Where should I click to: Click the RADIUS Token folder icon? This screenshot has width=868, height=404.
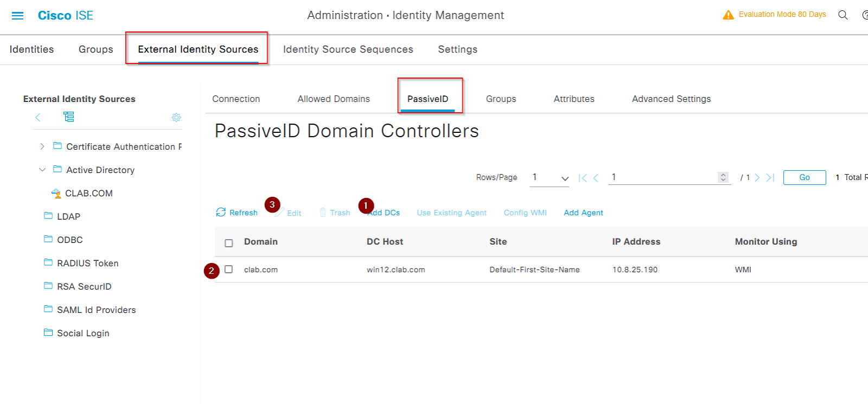[48, 262]
